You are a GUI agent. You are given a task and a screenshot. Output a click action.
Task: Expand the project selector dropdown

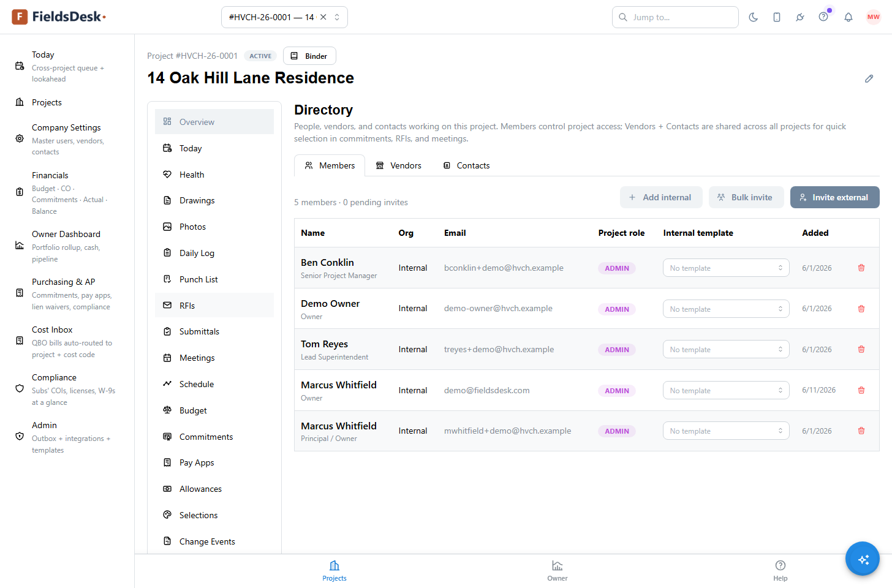[x=337, y=17]
